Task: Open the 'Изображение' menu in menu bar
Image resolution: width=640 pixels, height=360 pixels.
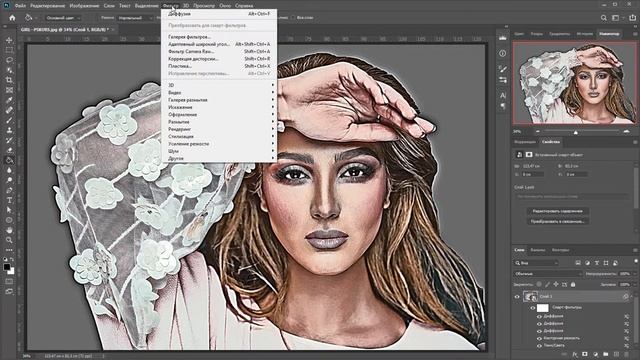Action: (x=84, y=6)
